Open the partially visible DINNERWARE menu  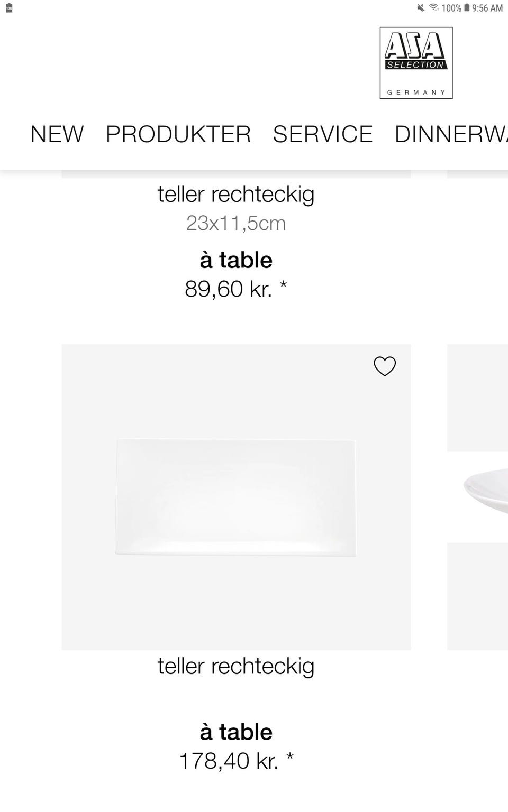pos(451,134)
